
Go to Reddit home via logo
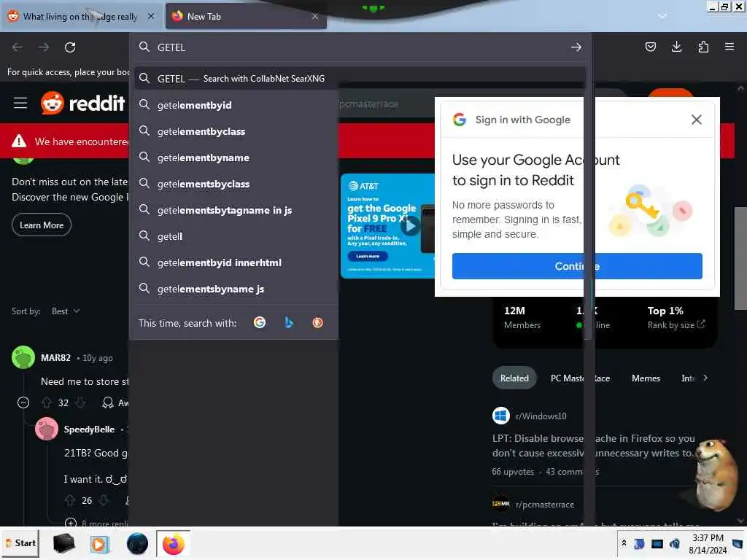83,103
